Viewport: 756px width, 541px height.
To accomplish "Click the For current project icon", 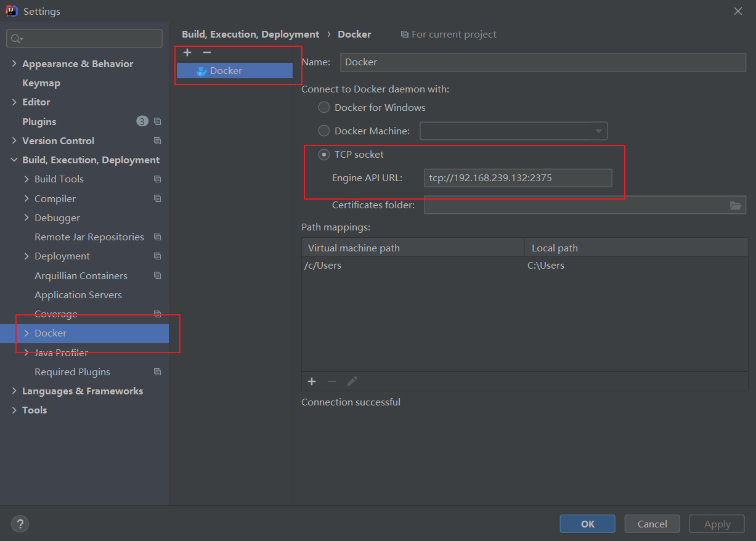I will click(404, 35).
